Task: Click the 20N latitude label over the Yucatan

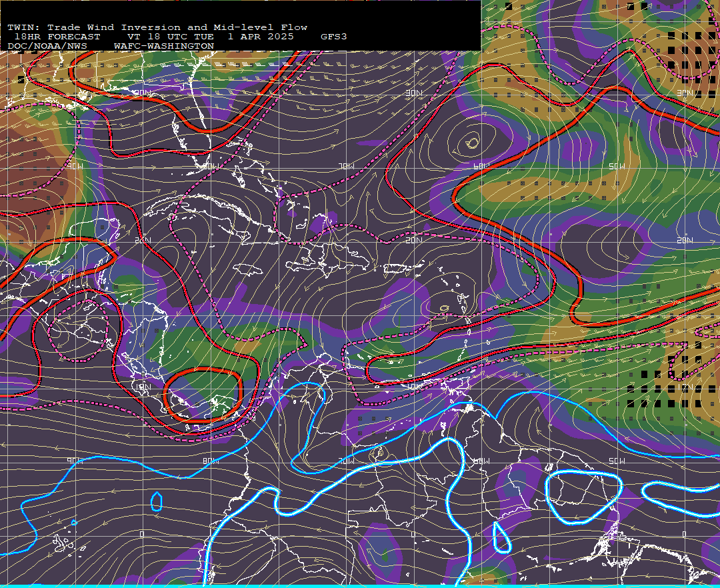Action: coord(143,240)
